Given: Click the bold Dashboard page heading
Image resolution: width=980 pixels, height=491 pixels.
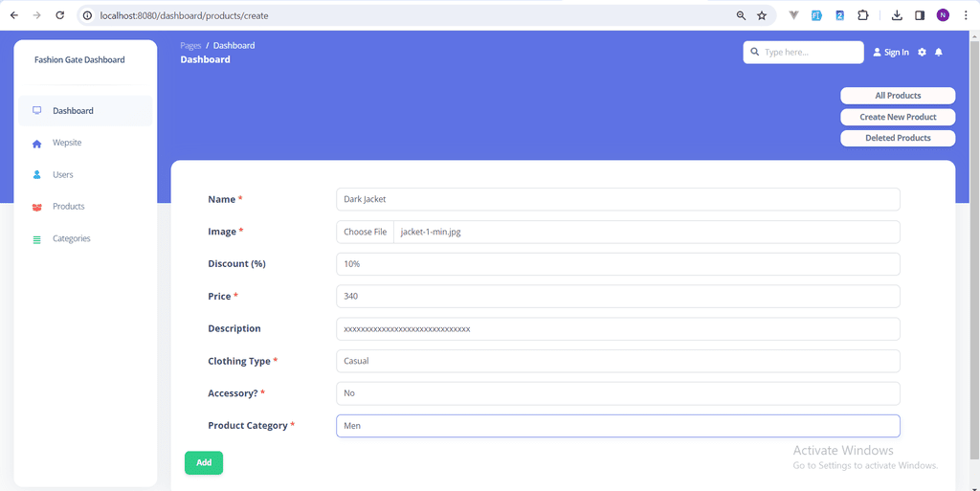Looking at the screenshot, I should pos(205,60).
